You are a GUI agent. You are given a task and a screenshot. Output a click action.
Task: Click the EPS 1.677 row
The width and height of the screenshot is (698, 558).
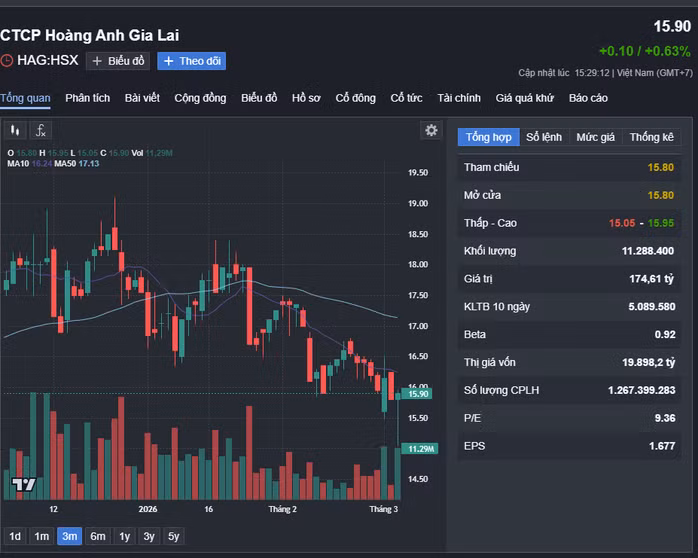pos(569,446)
